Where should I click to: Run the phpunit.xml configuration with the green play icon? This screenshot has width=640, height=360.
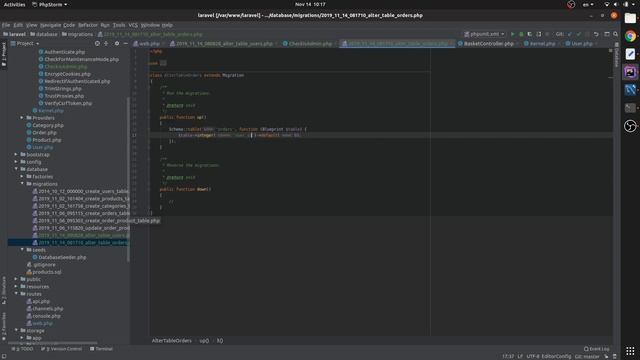tap(513, 34)
